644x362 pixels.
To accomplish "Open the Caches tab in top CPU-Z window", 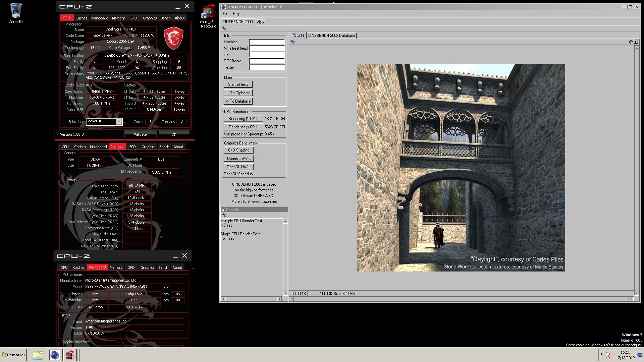I will tap(81, 18).
